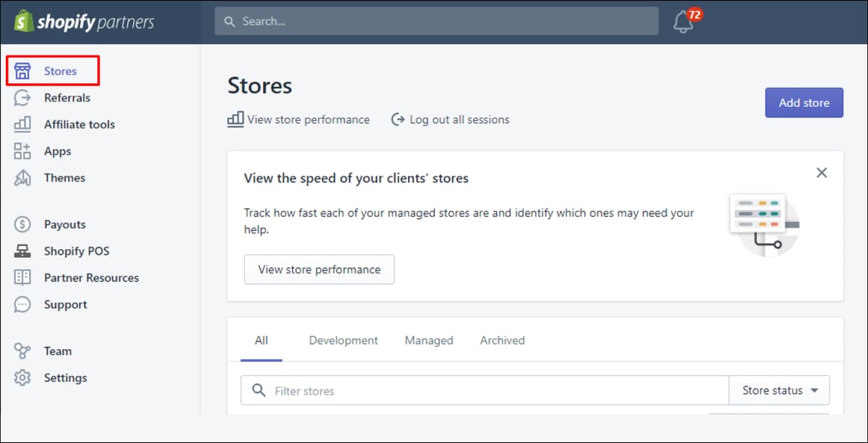Open Settings in the sidebar

coord(65,378)
